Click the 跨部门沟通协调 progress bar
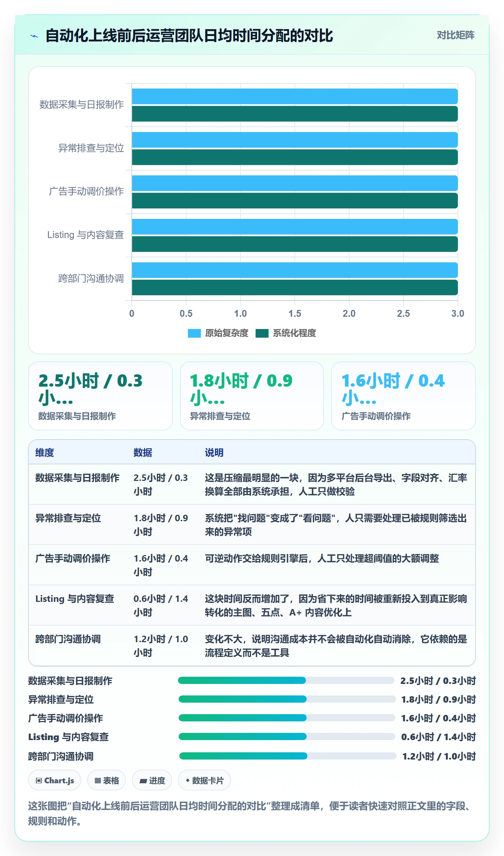 288,756
